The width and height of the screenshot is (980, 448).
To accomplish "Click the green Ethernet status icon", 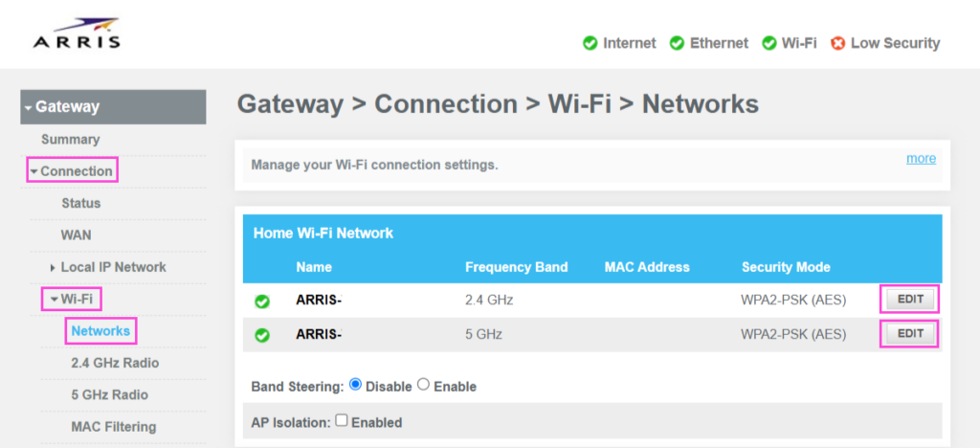I will [677, 43].
